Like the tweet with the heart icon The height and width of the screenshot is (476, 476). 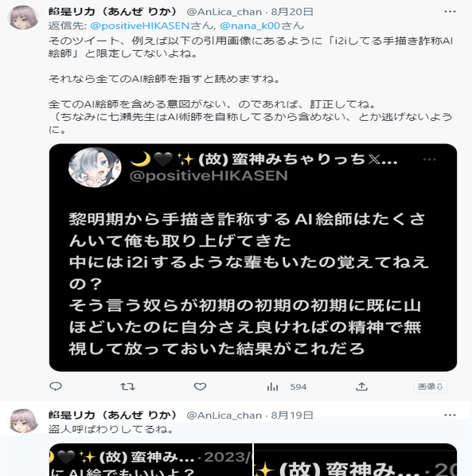tap(200, 386)
